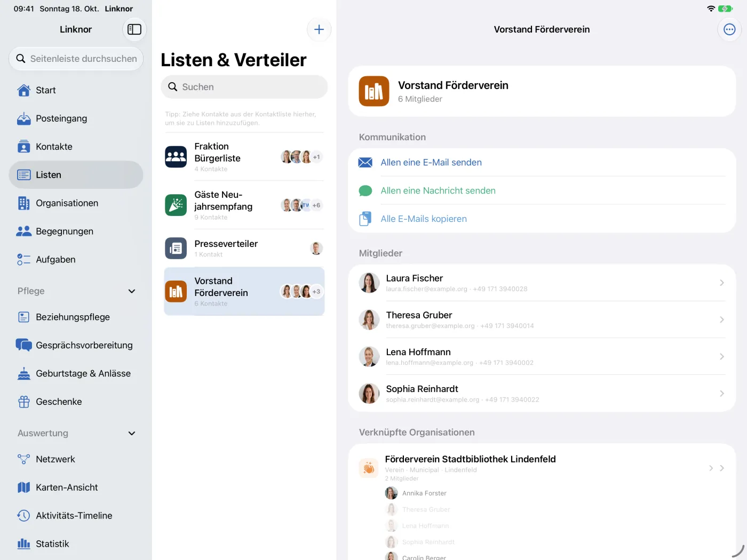
Task: Focus the Suchen field in Listen & Verteiler
Action: point(244,87)
